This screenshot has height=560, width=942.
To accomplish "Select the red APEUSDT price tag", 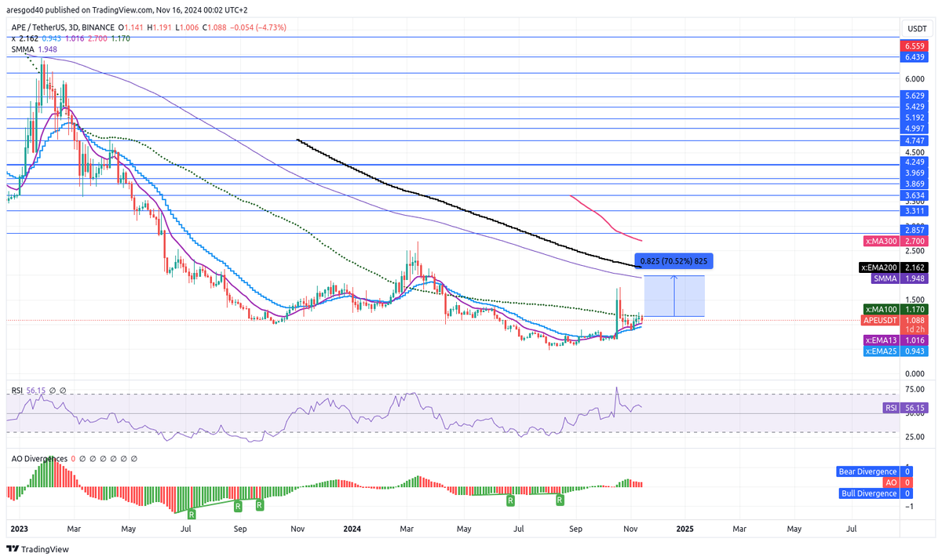I will (x=882, y=320).
